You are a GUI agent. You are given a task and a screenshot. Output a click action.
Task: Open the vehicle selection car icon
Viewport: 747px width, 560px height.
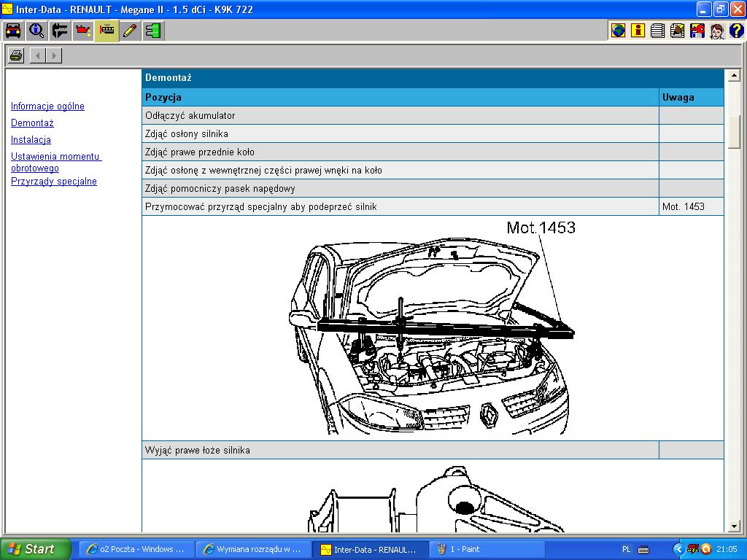13,31
